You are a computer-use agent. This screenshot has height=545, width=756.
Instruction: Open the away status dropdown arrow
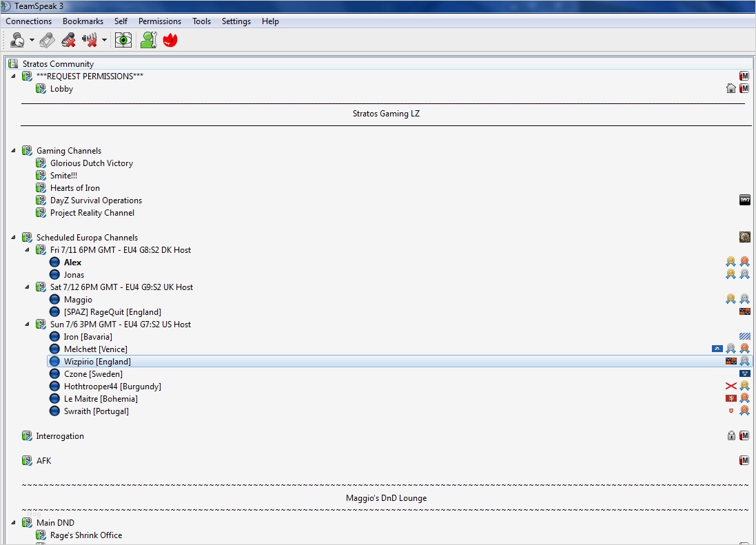[x=32, y=40]
